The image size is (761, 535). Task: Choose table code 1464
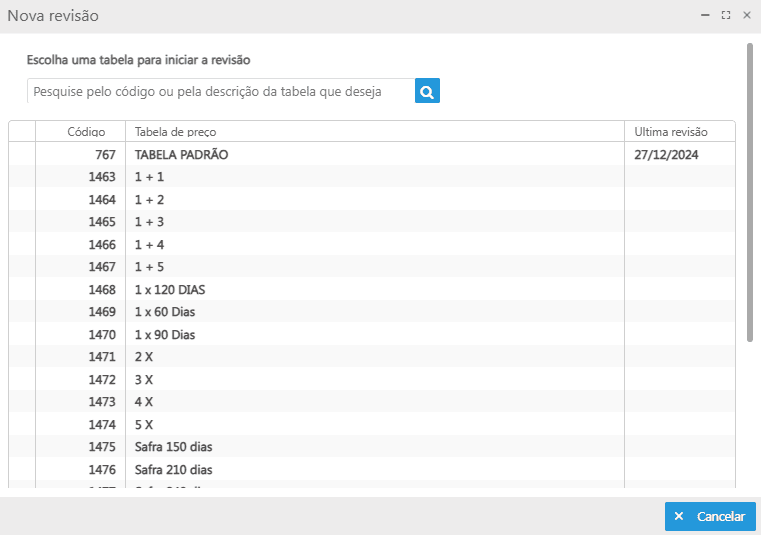coord(372,200)
